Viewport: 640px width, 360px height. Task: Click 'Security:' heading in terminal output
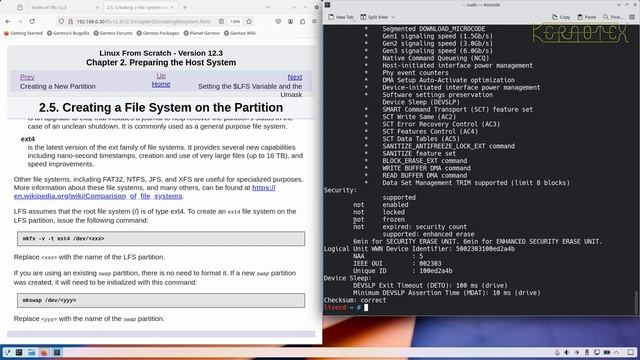point(340,190)
